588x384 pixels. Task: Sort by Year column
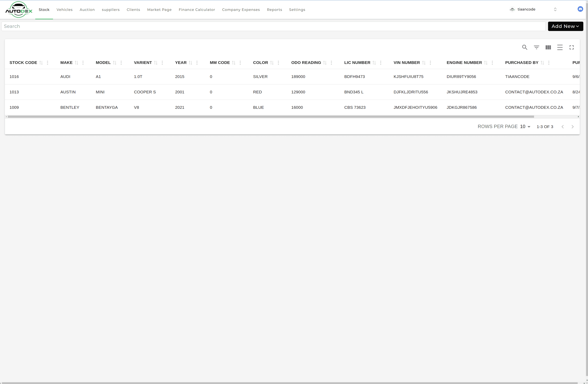coord(191,63)
